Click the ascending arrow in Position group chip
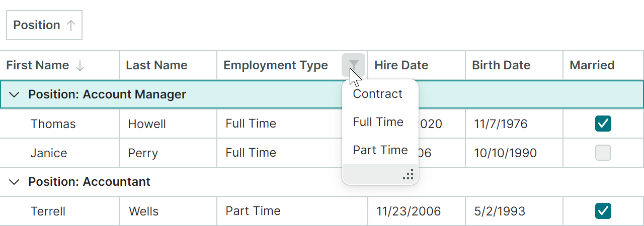 (x=71, y=25)
